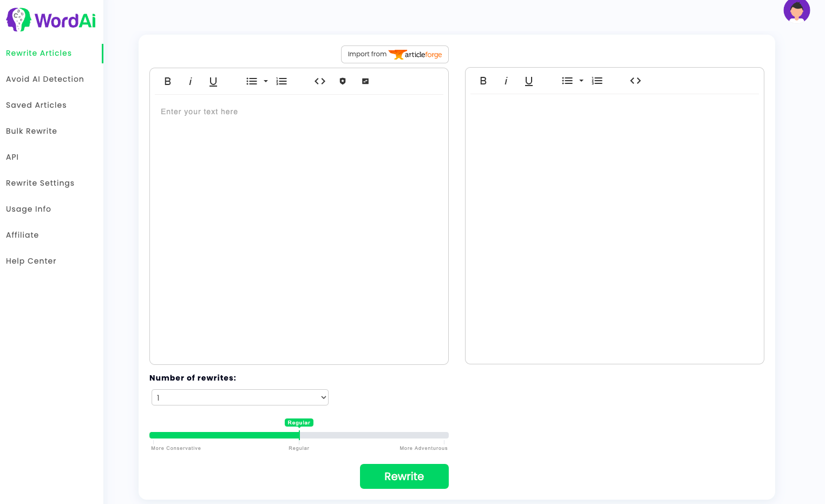Toggle underline in the left input editor

213,81
